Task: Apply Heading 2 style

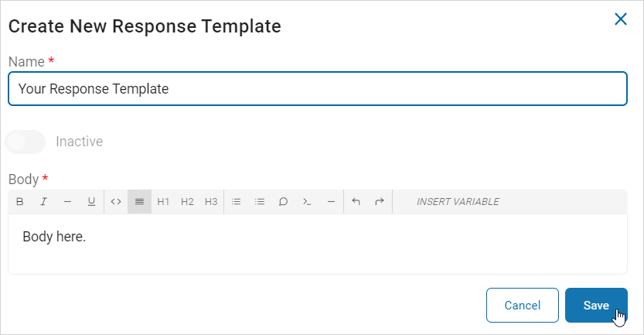Action: 187,202
